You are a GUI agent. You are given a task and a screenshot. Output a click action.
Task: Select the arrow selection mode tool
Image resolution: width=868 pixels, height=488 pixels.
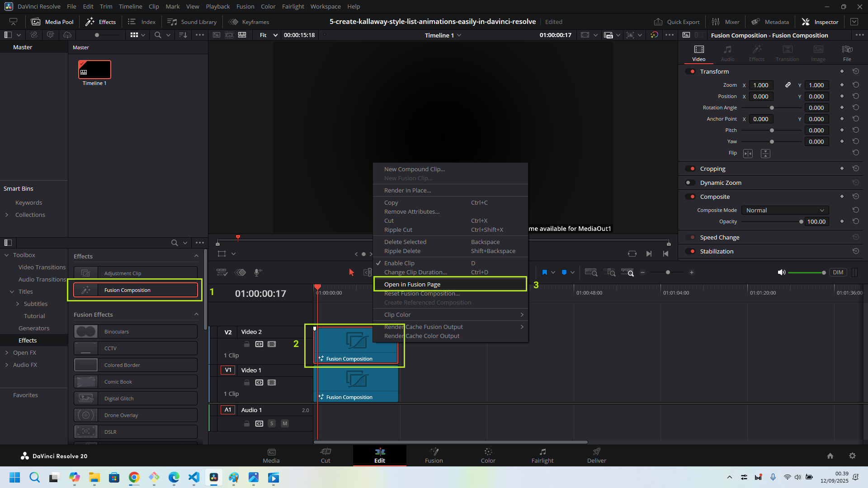351,272
